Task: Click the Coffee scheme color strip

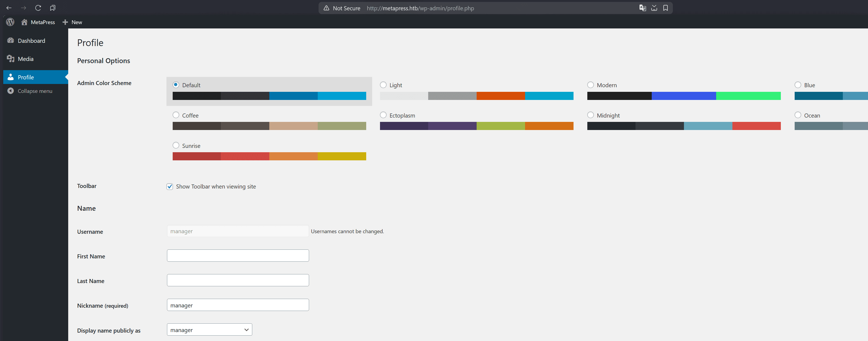Action: click(x=269, y=126)
